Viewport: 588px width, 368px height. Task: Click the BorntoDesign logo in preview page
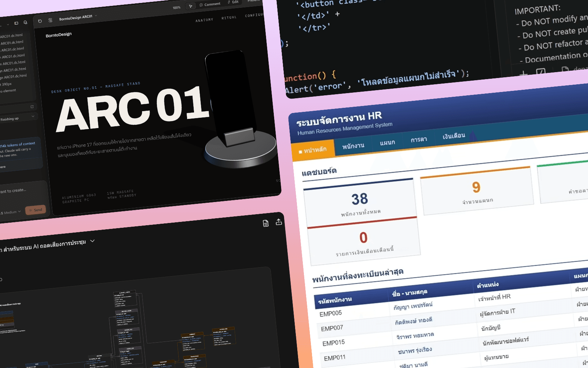59,35
